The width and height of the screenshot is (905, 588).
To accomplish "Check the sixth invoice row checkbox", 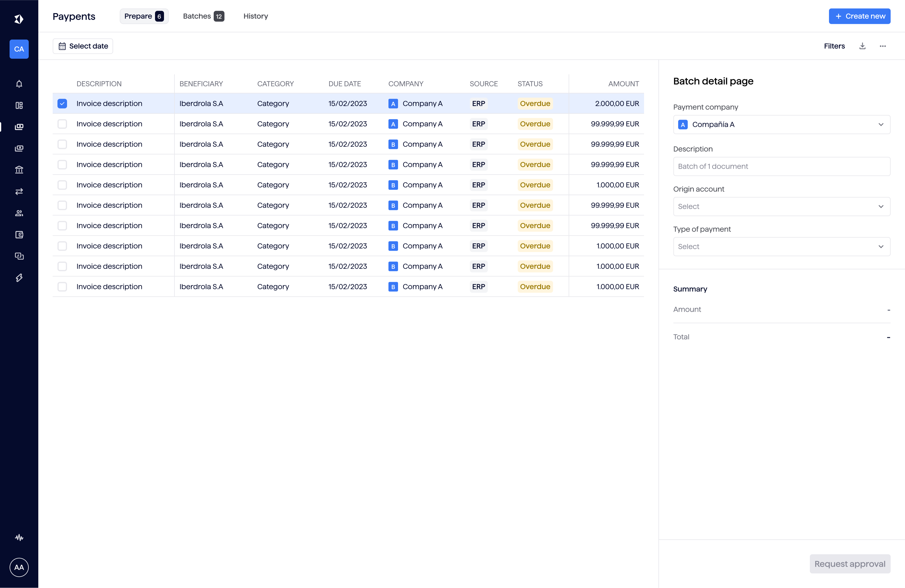I will click(x=62, y=205).
